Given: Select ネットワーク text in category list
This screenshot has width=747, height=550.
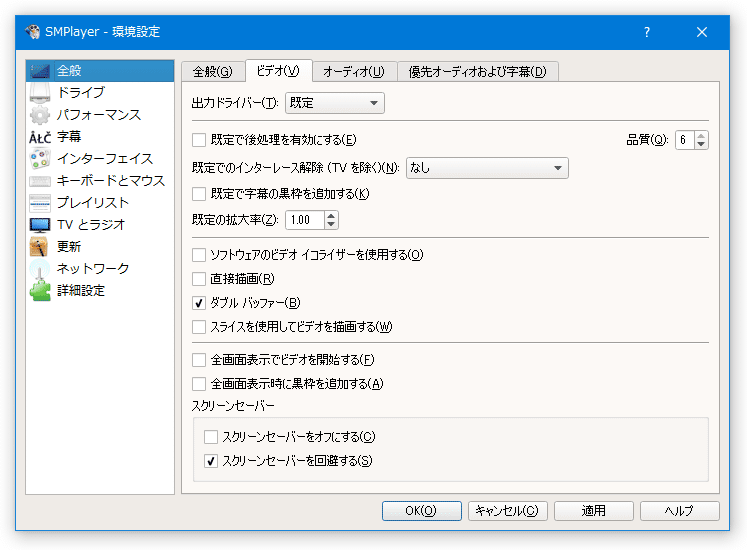Looking at the screenshot, I should pos(93,269).
